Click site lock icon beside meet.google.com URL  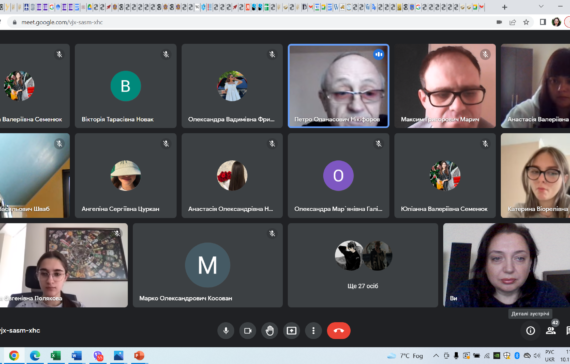coord(15,22)
